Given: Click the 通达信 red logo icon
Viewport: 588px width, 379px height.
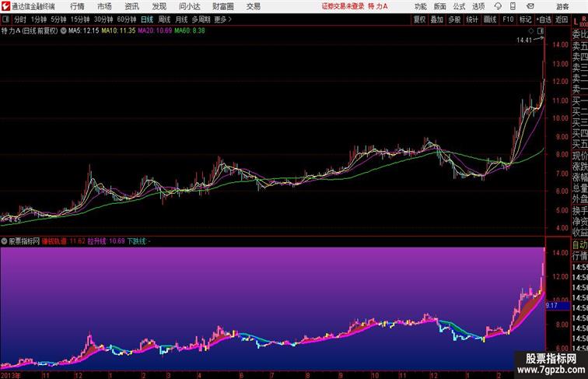Looking at the screenshot, I should [x=5, y=6].
